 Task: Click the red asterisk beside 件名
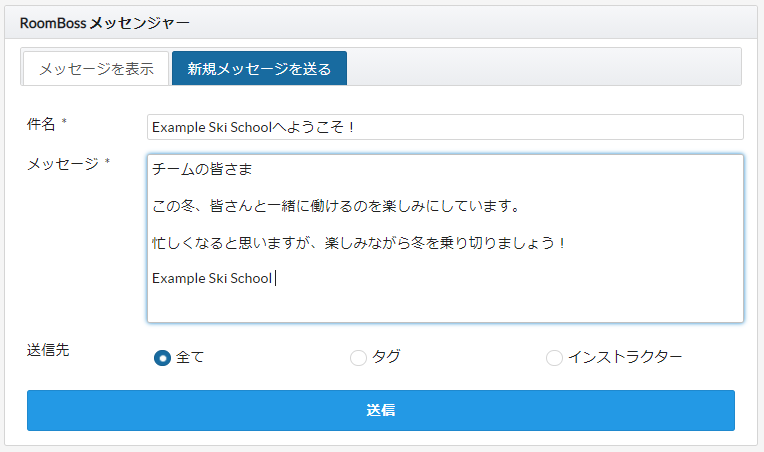65,122
